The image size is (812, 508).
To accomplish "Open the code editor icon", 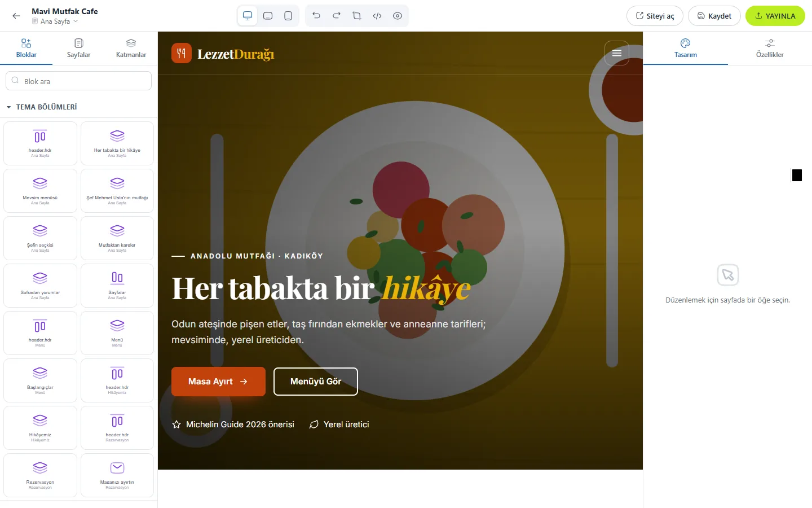I will [377, 16].
